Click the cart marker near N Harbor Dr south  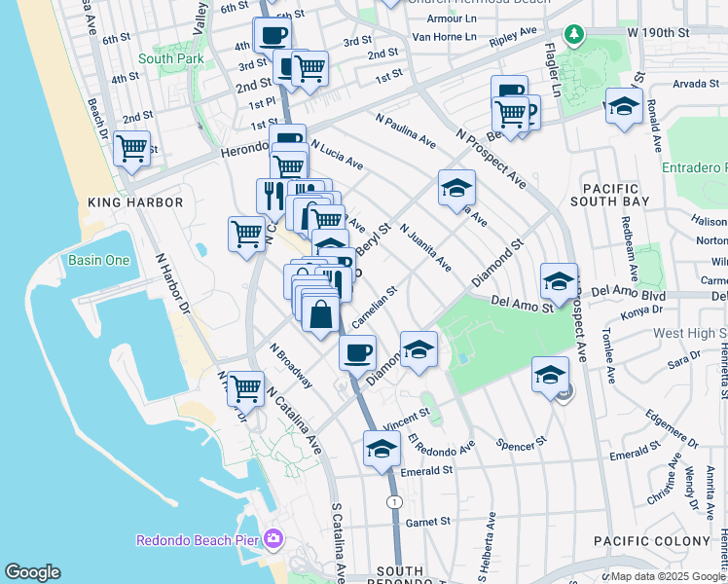pos(245,390)
